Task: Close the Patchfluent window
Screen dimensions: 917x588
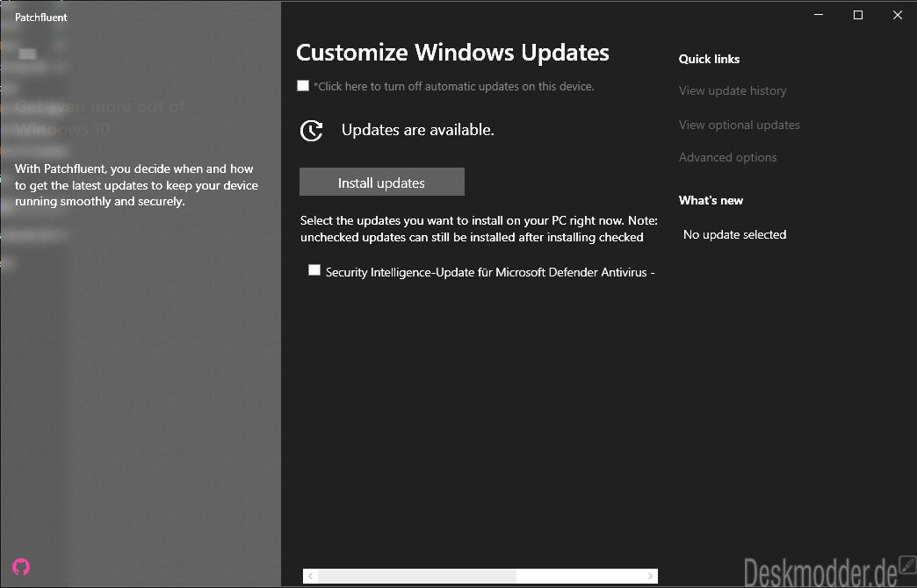Action: pos(898,15)
